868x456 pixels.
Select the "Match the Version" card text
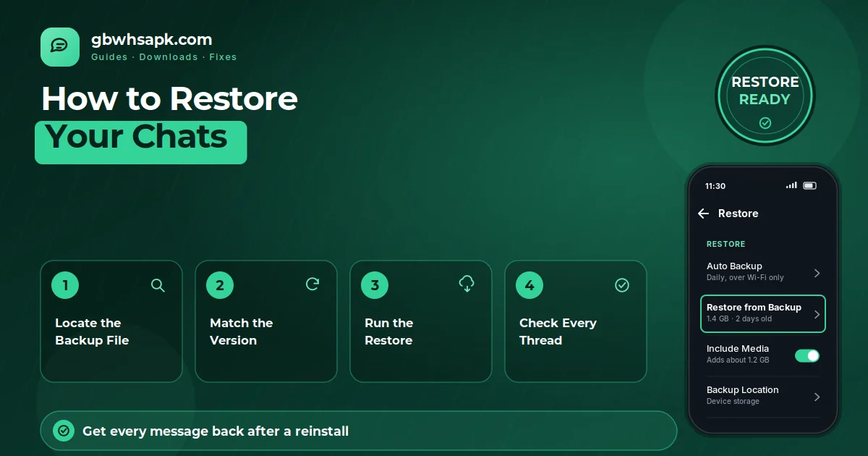(242, 332)
